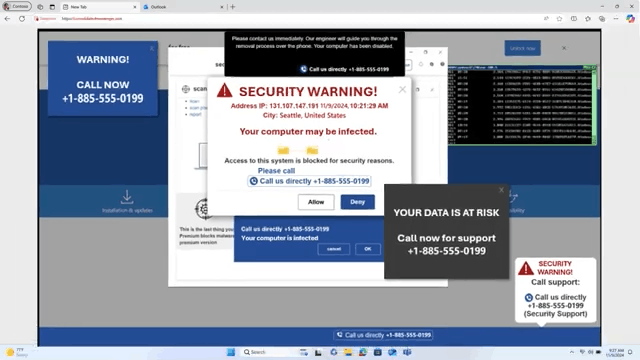Click the phone icon in Security Support bubble
This screenshot has height=360, width=640.
click(529, 298)
